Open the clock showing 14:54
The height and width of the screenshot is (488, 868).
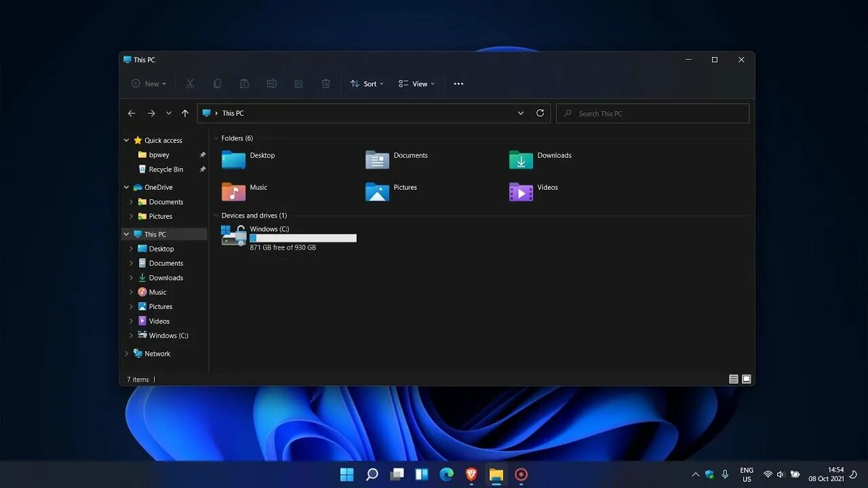826,474
